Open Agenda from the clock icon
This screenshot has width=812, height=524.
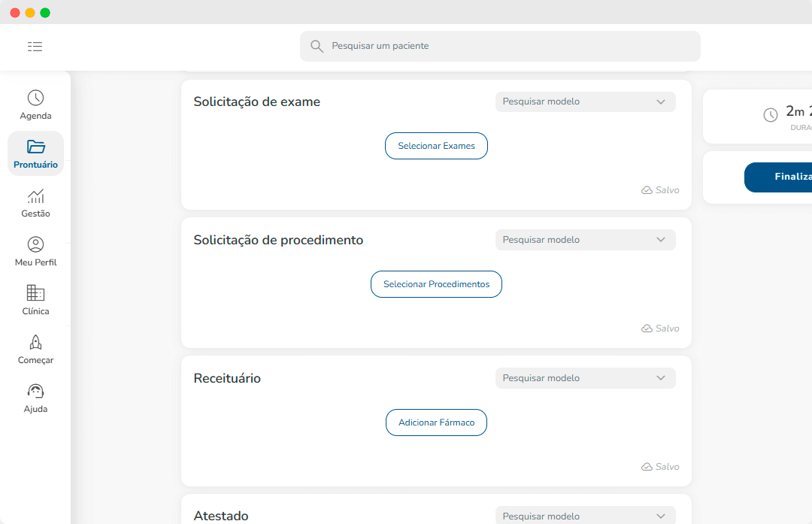point(35,98)
